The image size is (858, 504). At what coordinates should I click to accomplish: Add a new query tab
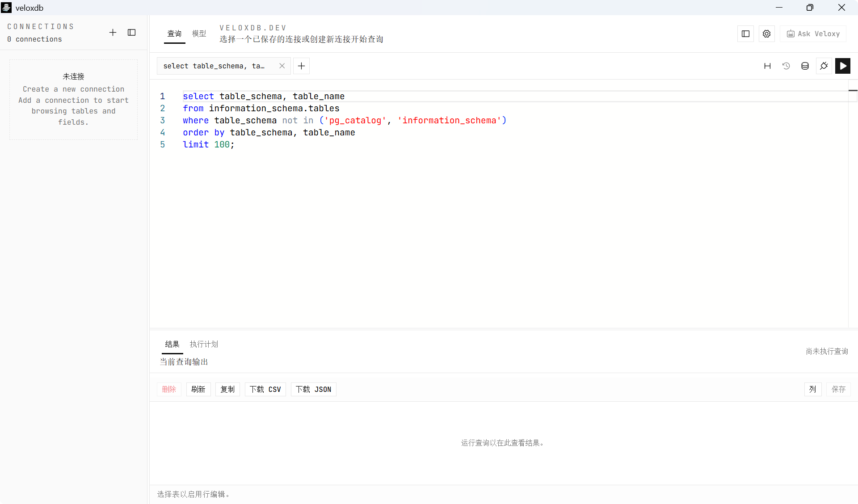tap(302, 66)
